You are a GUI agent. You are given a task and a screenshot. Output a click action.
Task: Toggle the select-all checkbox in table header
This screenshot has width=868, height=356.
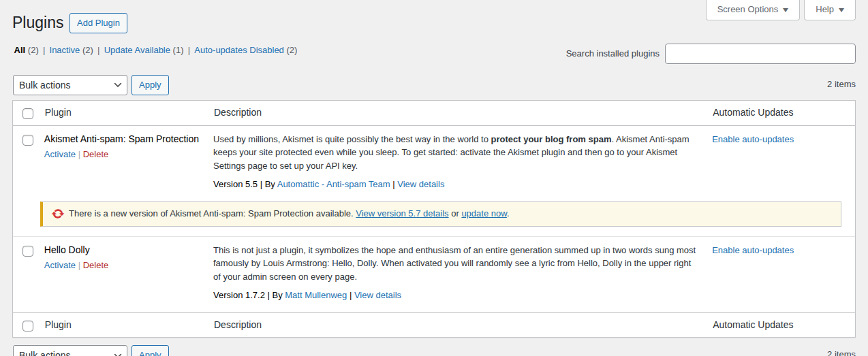point(28,113)
